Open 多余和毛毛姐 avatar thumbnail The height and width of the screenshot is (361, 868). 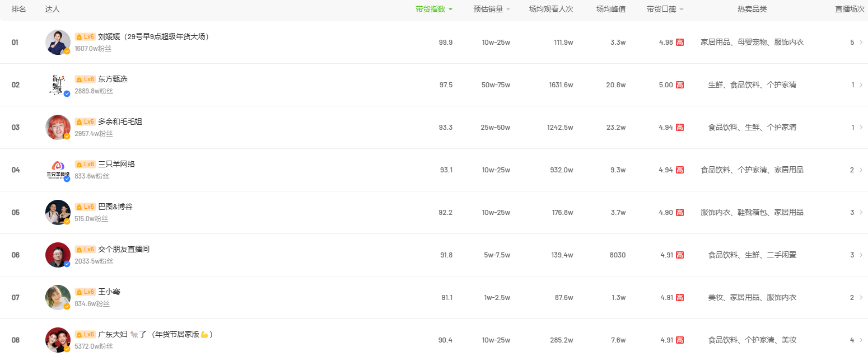coord(58,127)
